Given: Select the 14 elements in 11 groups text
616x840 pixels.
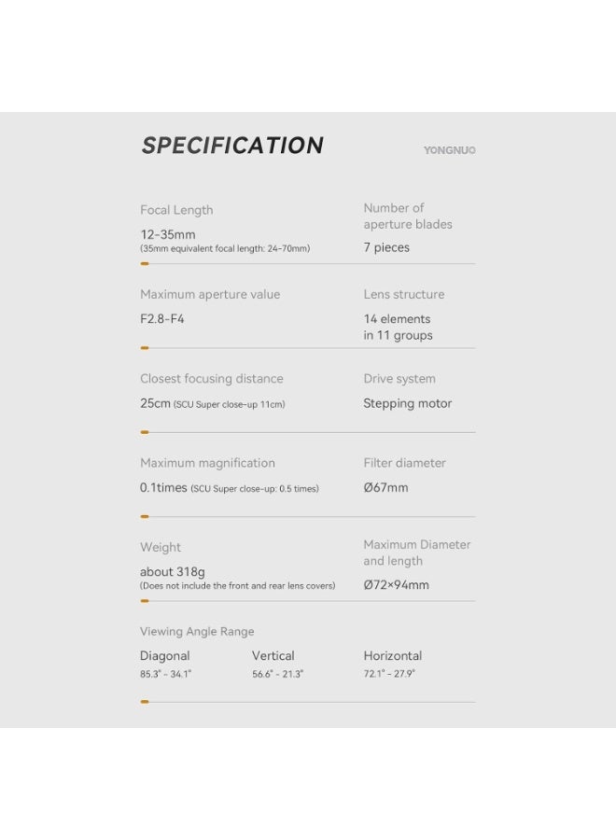Looking at the screenshot, I should tap(398, 327).
